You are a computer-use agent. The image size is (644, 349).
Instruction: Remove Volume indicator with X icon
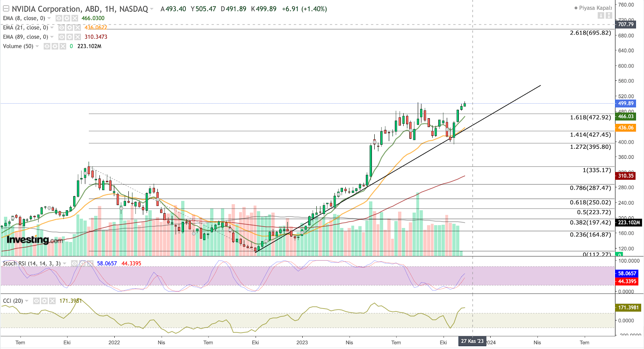click(x=63, y=46)
